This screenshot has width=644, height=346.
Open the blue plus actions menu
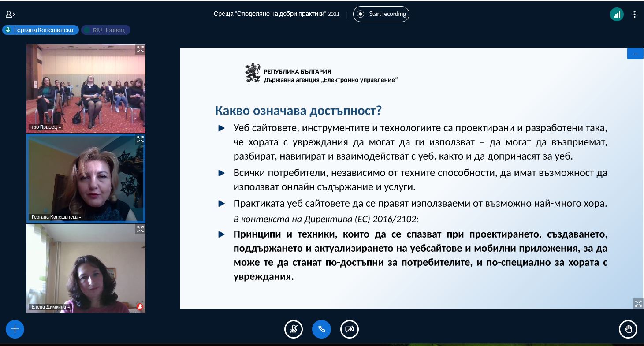(15, 329)
